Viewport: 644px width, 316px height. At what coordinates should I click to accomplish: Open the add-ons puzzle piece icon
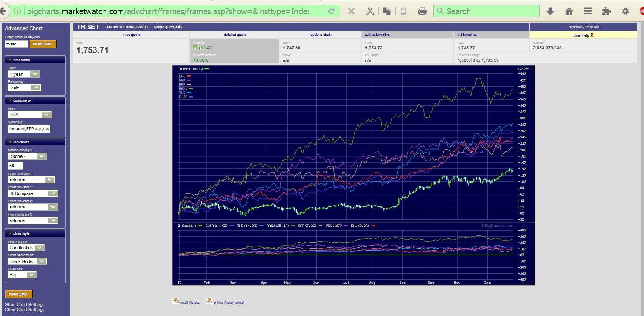[606, 11]
